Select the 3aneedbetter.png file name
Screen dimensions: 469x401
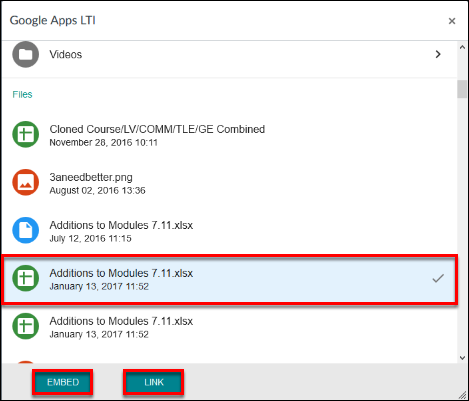(x=91, y=177)
